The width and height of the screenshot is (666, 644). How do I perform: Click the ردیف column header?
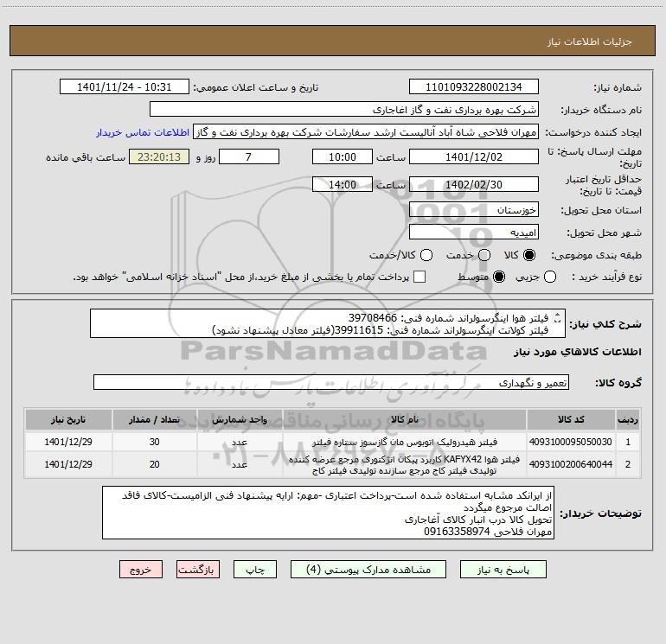628,419
